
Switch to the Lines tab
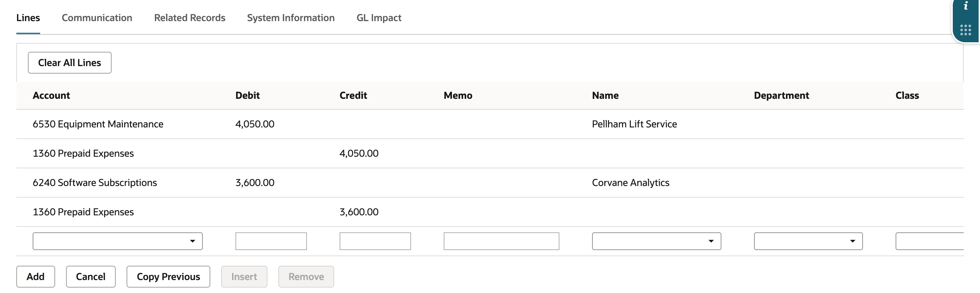tap(28, 18)
